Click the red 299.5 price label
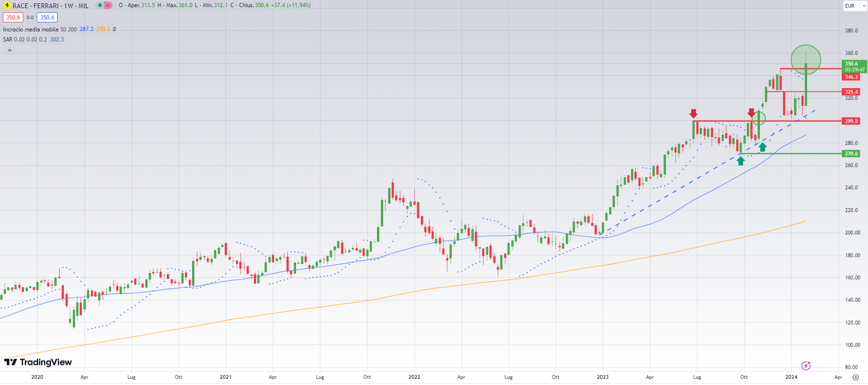 coord(851,121)
